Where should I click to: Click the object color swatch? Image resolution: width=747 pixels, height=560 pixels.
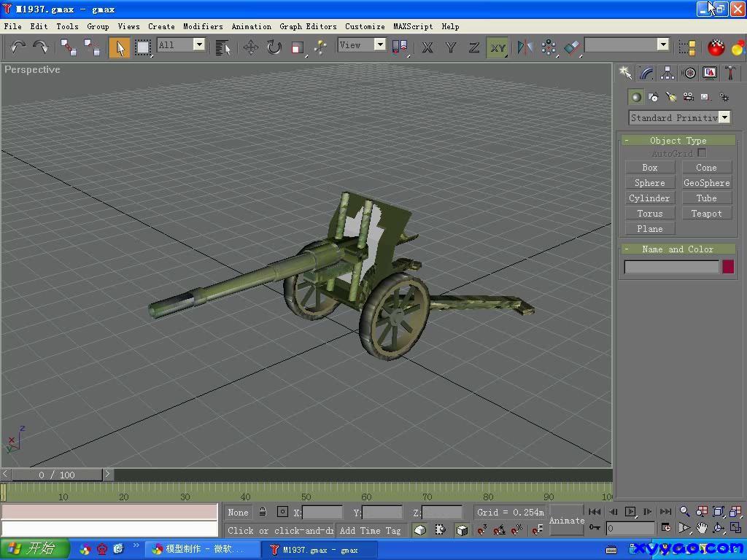(727, 267)
